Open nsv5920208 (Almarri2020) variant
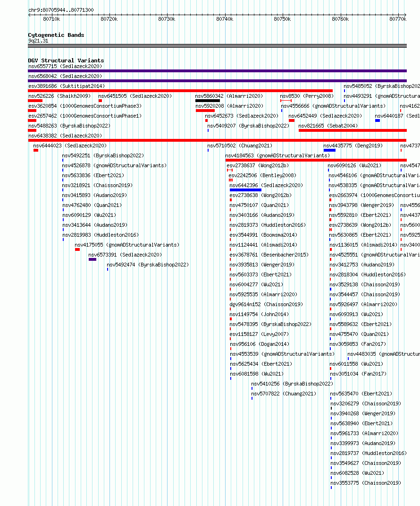Screen dimensions: 420x506 (229, 106)
